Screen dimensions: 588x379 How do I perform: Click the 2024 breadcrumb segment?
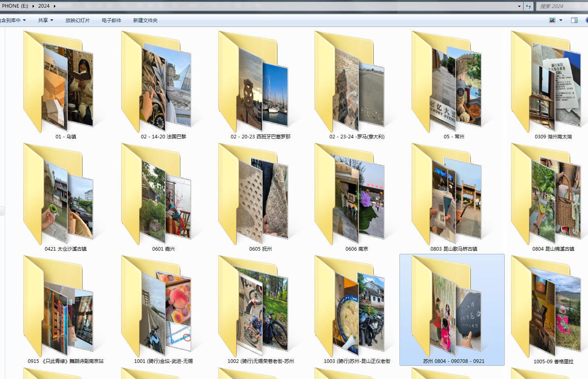[44, 6]
